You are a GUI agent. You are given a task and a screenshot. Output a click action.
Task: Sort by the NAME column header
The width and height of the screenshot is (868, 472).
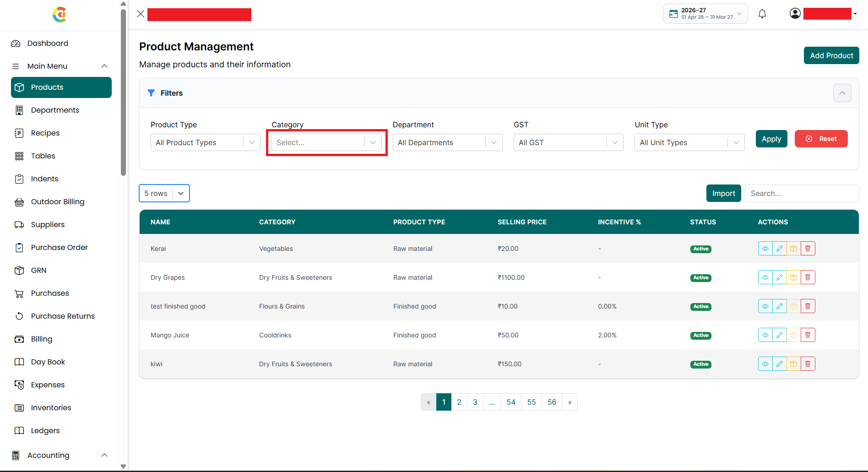[x=160, y=222]
